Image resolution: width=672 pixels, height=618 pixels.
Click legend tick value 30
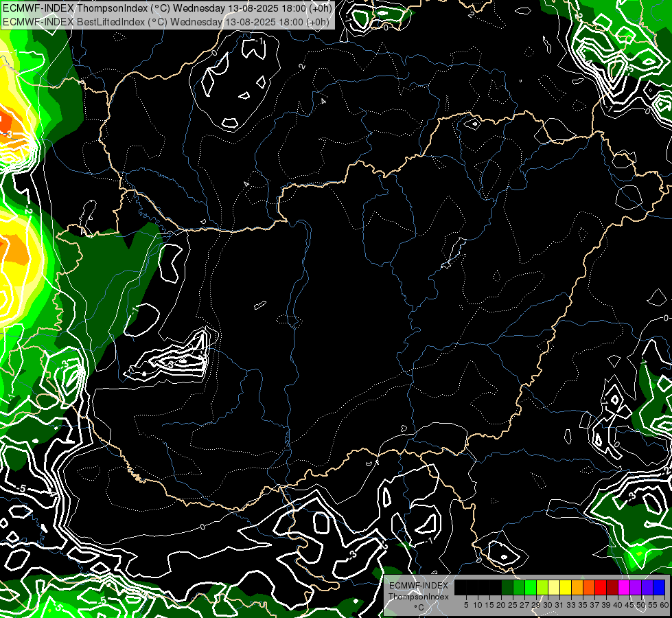[x=548, y=605]
